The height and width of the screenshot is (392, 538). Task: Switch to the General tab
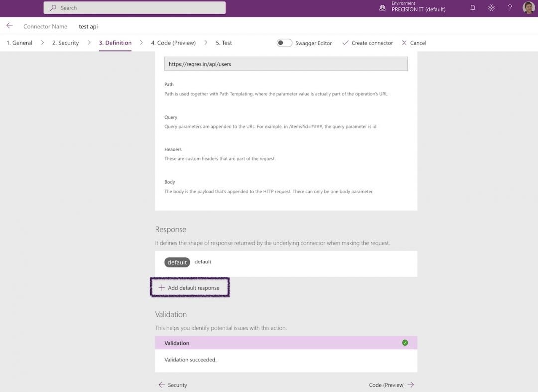pos(21,43)
